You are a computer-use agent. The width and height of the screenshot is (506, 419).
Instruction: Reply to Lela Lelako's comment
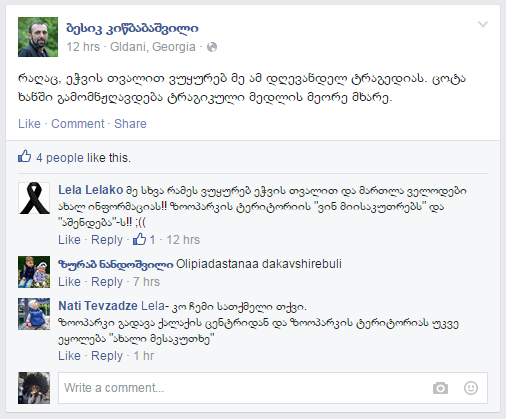[107, 240]
